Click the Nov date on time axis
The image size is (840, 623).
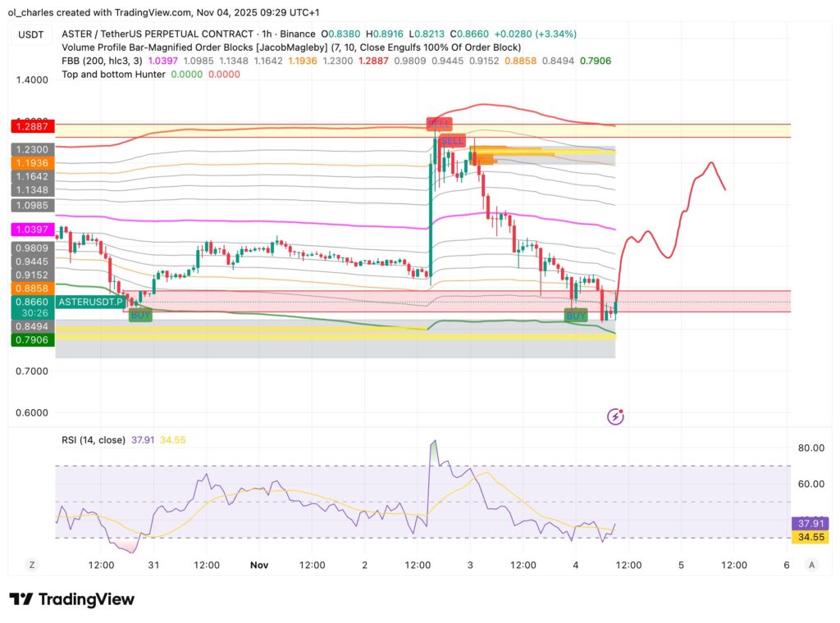259,565
